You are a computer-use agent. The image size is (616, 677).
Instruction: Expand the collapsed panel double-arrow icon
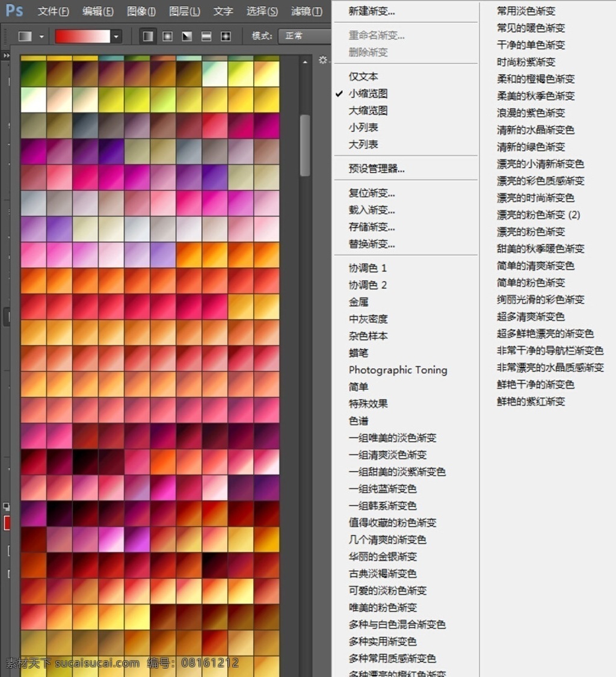(x=6, y=55)
